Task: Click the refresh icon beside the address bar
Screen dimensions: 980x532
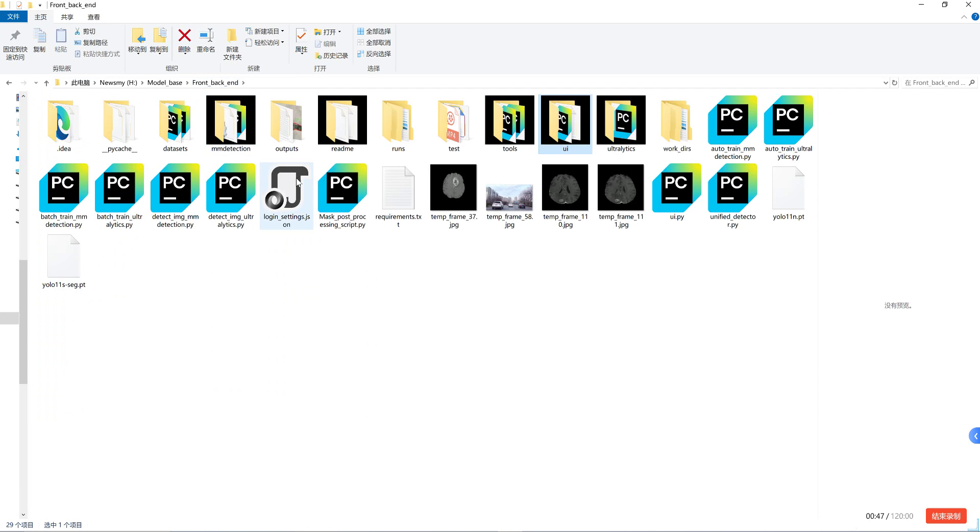Action: pos(894,83)
